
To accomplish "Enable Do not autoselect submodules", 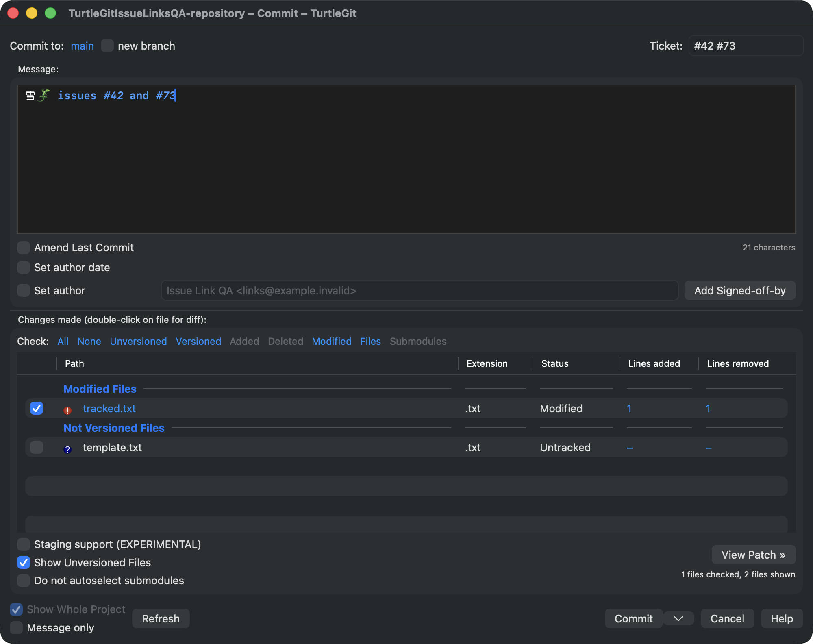I will coord(24,580).
